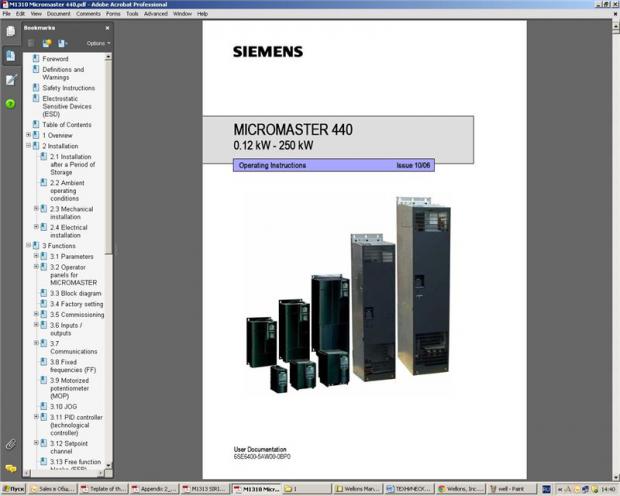Click the 3.3 Block diagram bookmark icon
The width and height of the screenshot is (620, 496).
43,293
